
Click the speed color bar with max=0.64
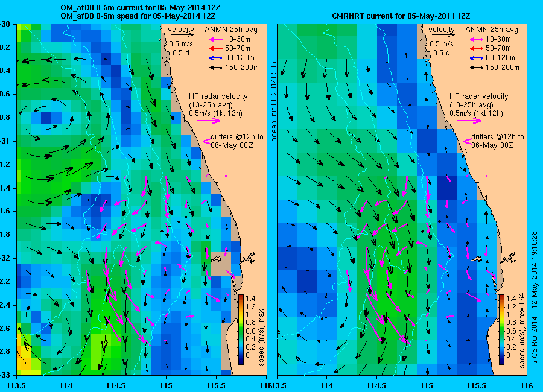click(501, 330)
